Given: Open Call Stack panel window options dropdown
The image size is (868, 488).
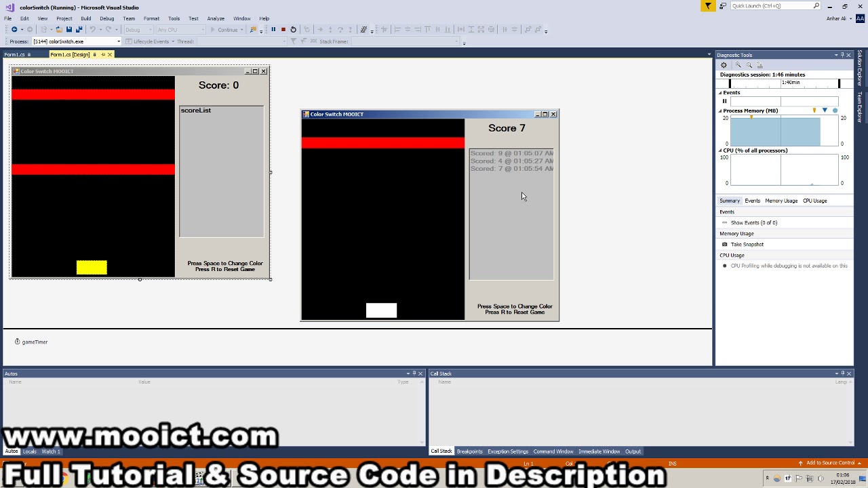Looking at the screenshot, I should [x=835, y=373].
